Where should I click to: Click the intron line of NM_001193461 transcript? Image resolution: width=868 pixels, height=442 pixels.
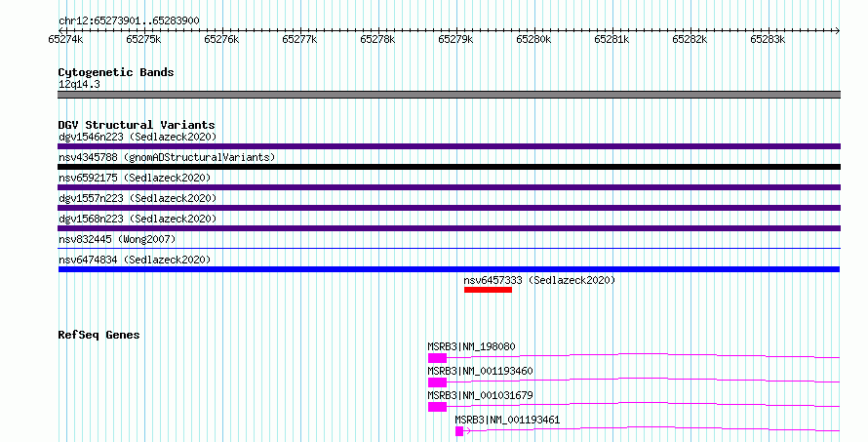click(x=651, y=427)
